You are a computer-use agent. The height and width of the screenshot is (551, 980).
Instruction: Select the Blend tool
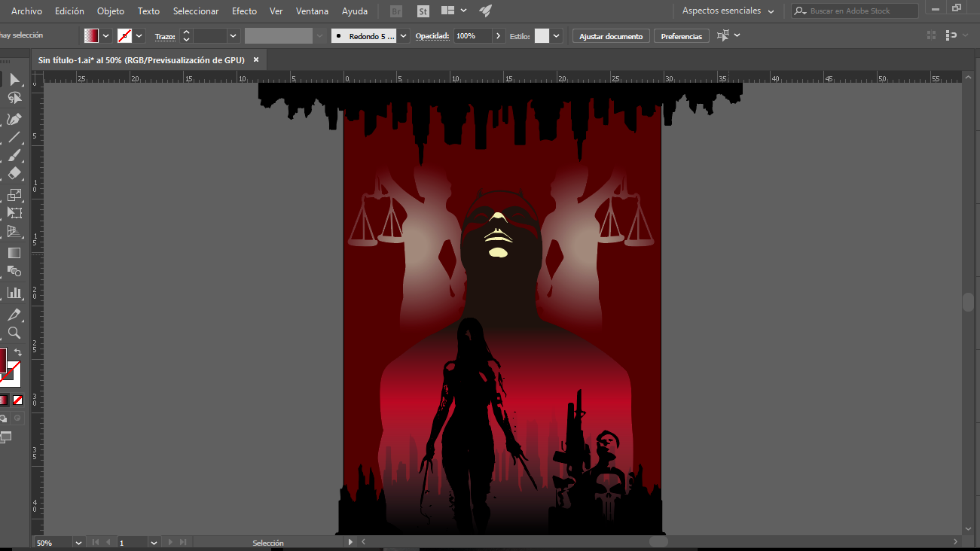14,271
